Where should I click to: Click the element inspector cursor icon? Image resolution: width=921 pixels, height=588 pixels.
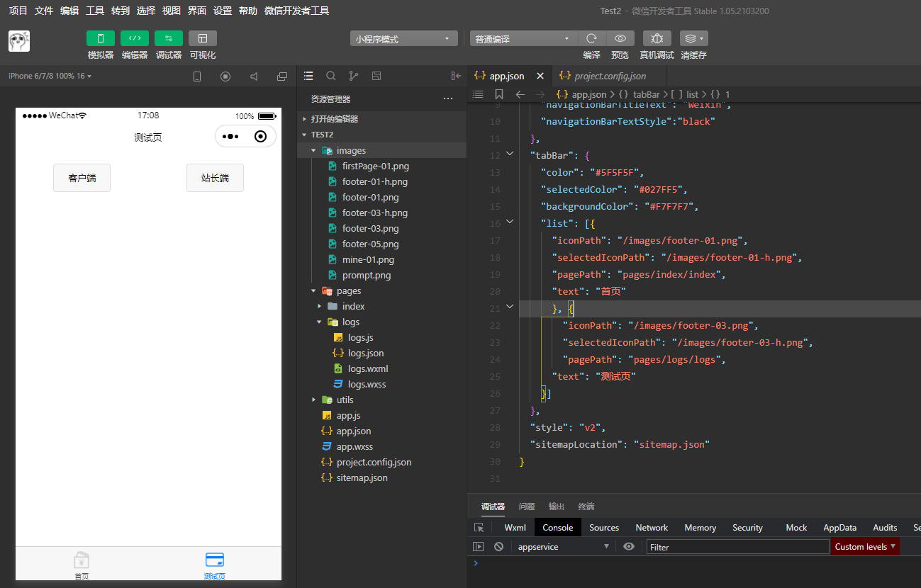(479, 528)
